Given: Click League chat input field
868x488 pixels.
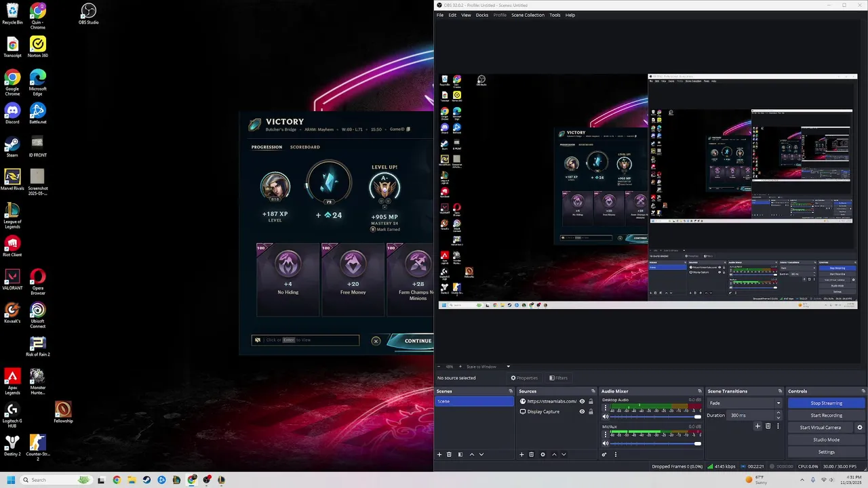Looking at the screenshot, I should click(305, 340).
